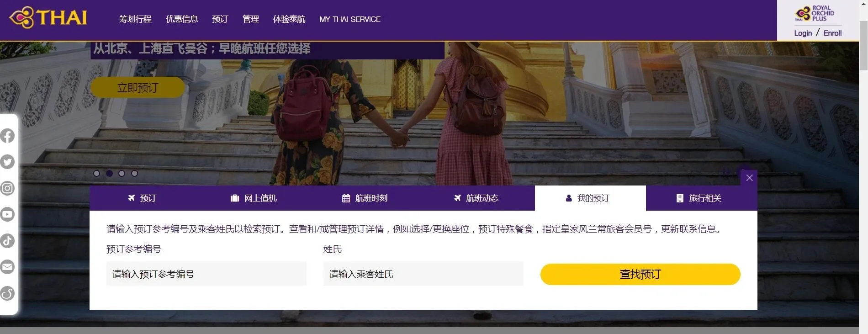The image size is (868, 334).
Task: Click the Thai Airways logo
Action: [x=48, y=18]
